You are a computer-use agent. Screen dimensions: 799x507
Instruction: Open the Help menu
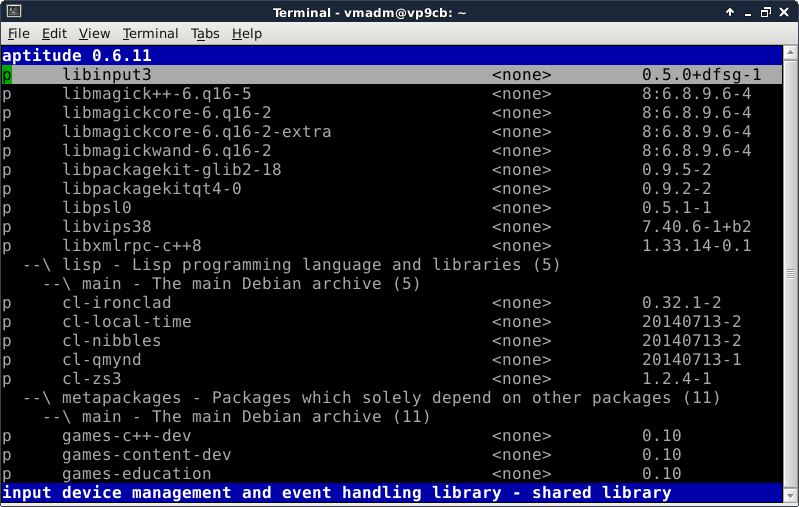point(246,33)
